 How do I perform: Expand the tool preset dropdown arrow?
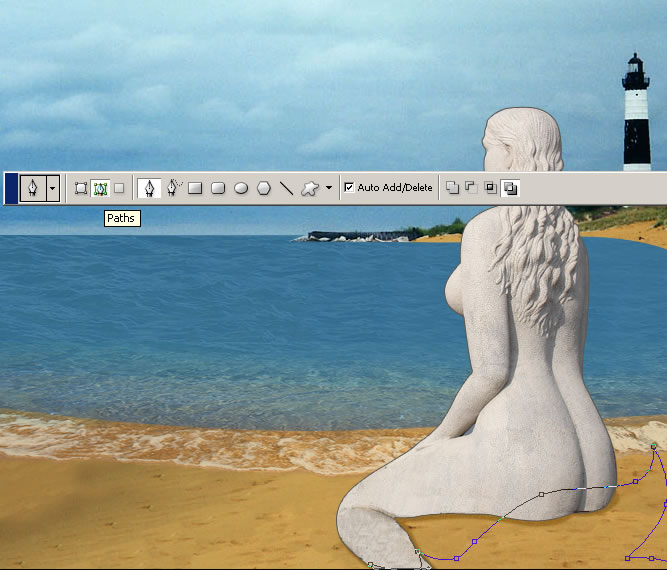tap(53, 188)
